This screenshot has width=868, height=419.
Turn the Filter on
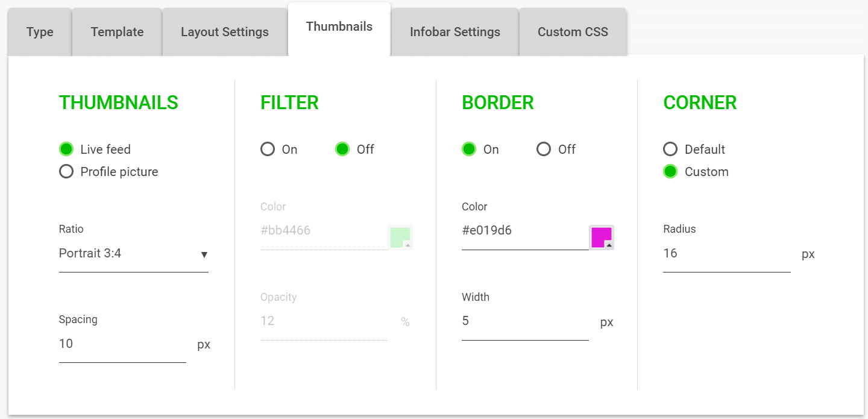pyautogui.click(x=268, y=149)
